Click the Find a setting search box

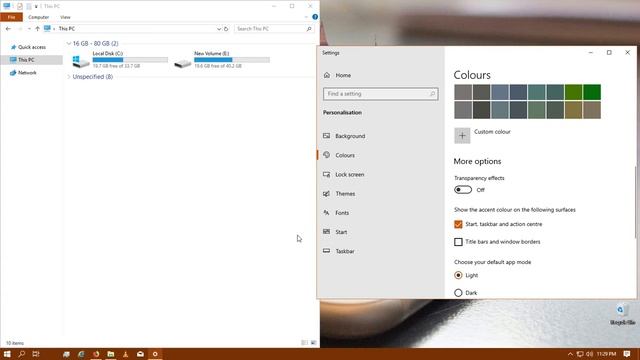pos(380,94)
